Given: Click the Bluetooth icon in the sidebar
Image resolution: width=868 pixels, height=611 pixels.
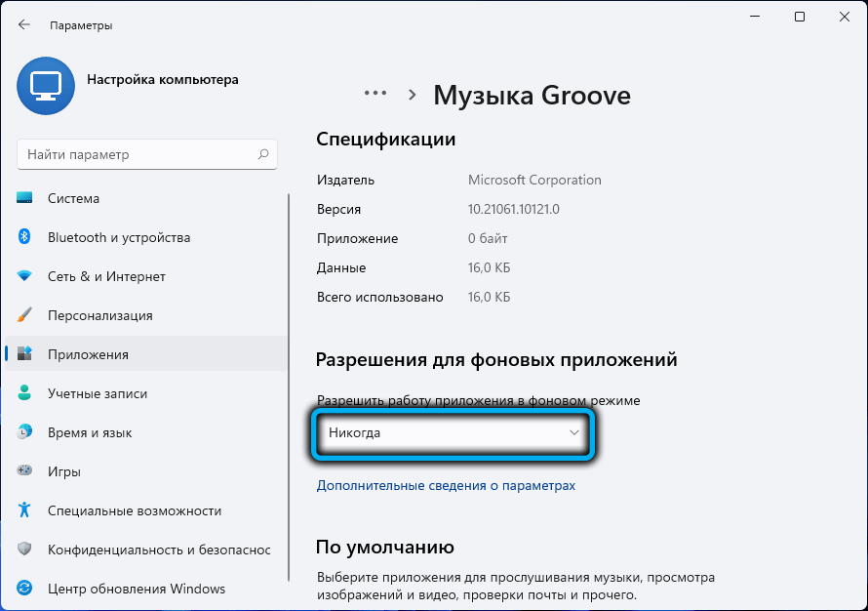Looking at the screenshot, I should (24, 236).
